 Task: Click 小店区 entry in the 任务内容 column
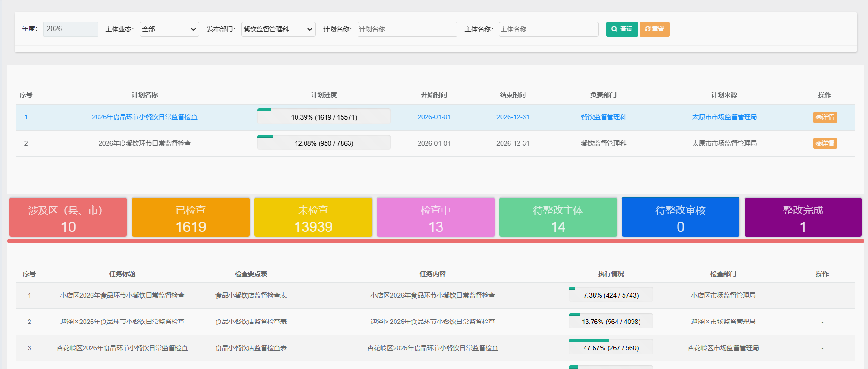click(x=433, y=296)
